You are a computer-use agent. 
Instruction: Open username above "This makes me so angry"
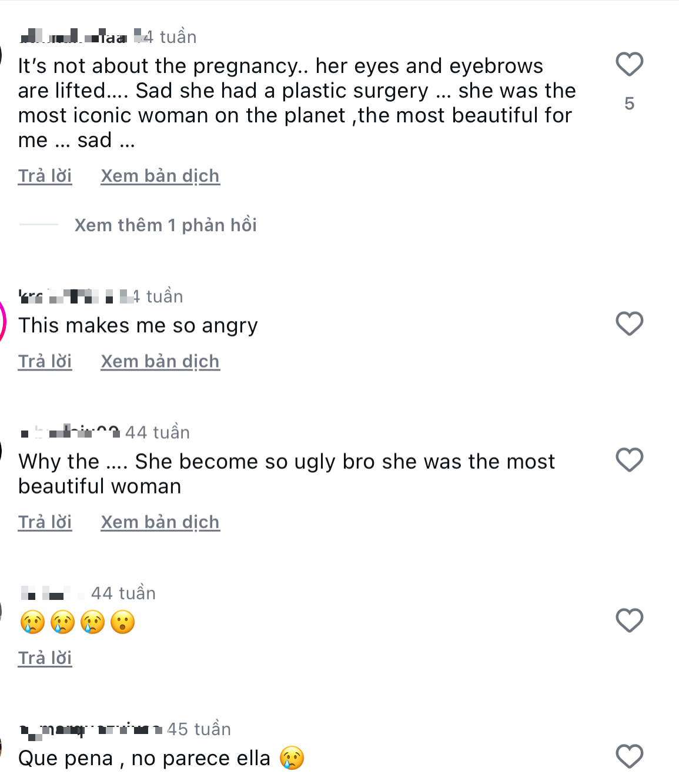click(71, 296)
